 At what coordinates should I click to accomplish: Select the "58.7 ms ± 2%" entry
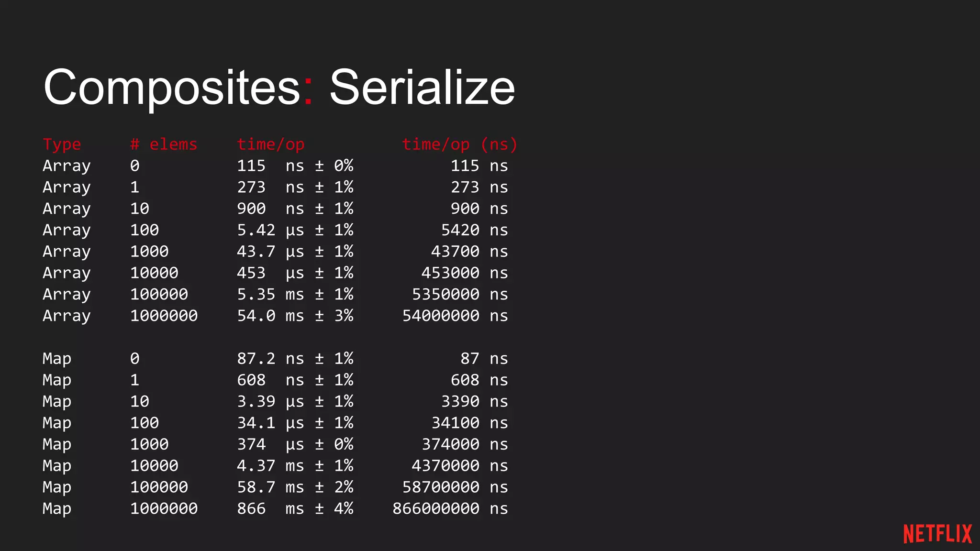[x=295, y=487]
